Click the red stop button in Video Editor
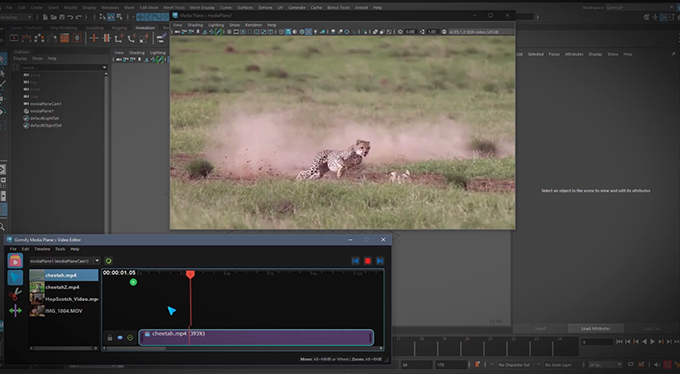The image size is (680, 374). 368,261
